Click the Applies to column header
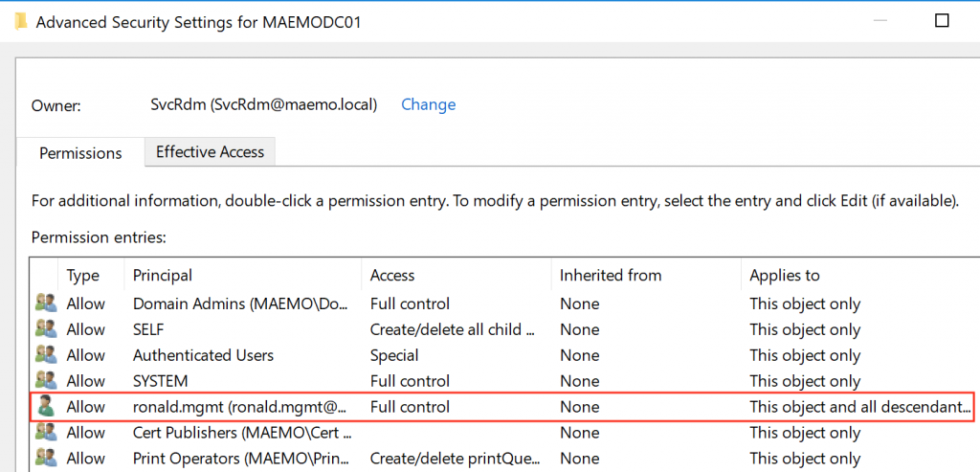 (x=785, y=275)
